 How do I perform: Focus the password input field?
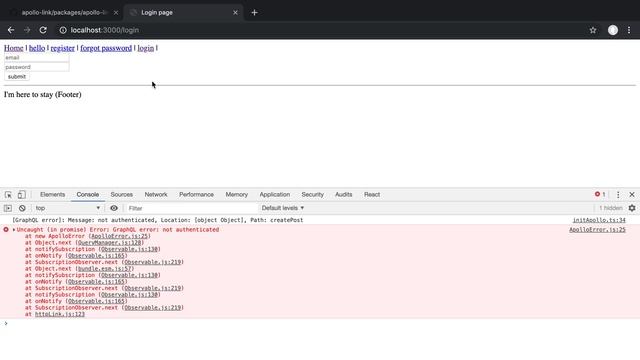click(37, 67)
